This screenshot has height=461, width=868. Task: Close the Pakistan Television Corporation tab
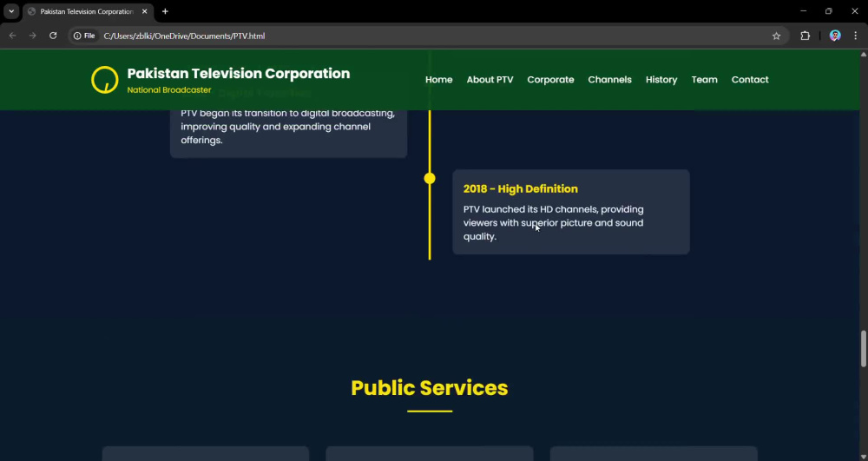[144, 11]
